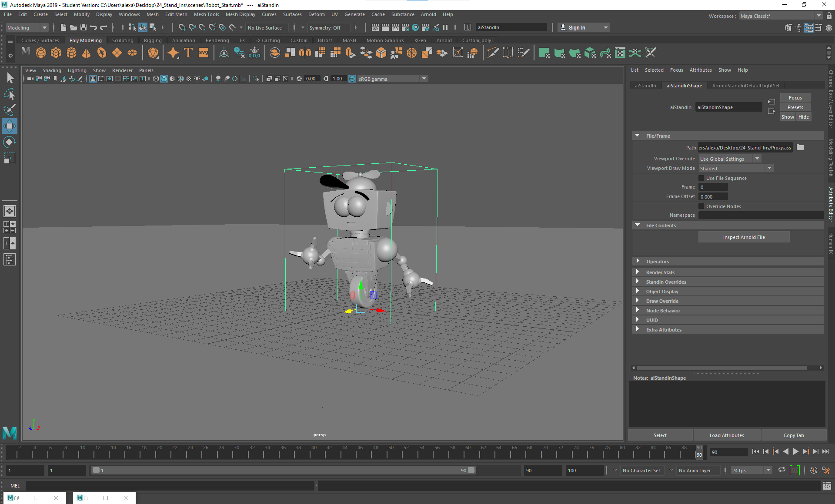This screenshot has height=504, width=835.
Task: Click the Load Attributes button
Action: [x=727, y=435]
